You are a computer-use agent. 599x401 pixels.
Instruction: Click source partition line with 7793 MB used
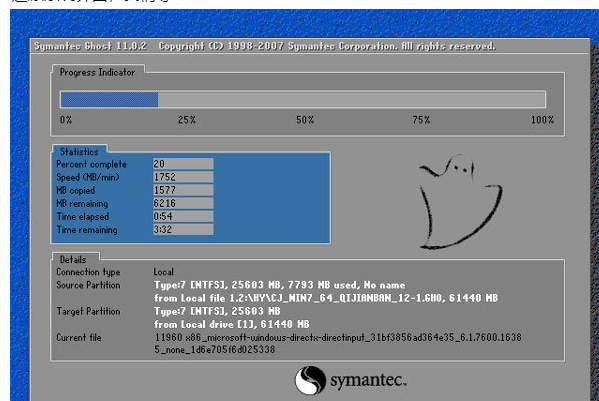coord(280,285)
